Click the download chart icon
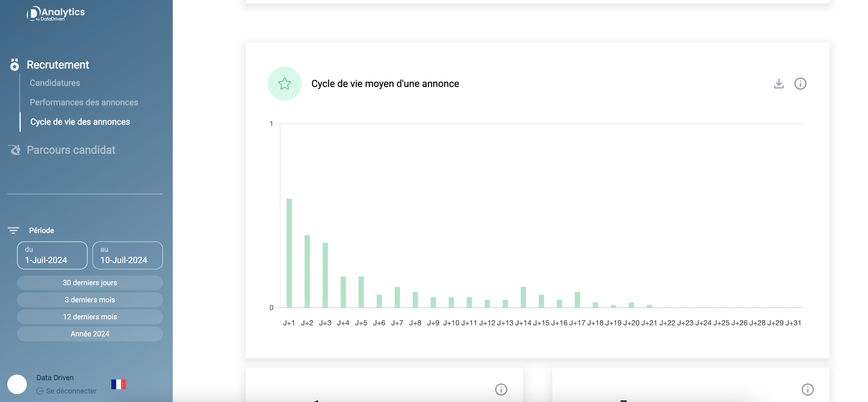The height and width of the screenshot is (402, 868). (x=778, y=84)
